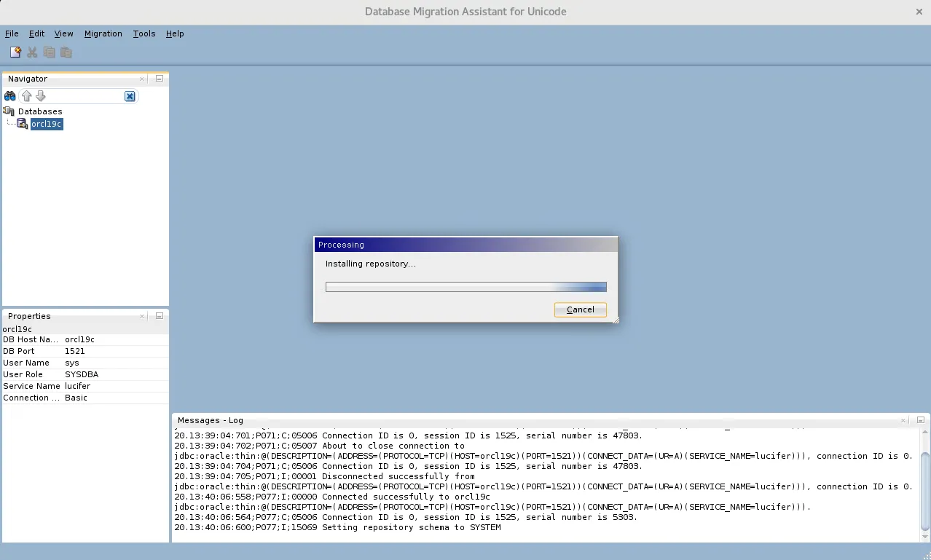The width and height of the screenshot is (931, 560).
Task: Create a new database connection
Action: [15, 52]
